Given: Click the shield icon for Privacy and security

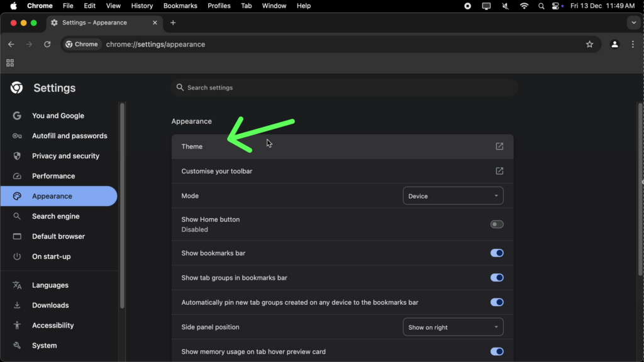Looking at the screenshot, I should pos(17,156).
